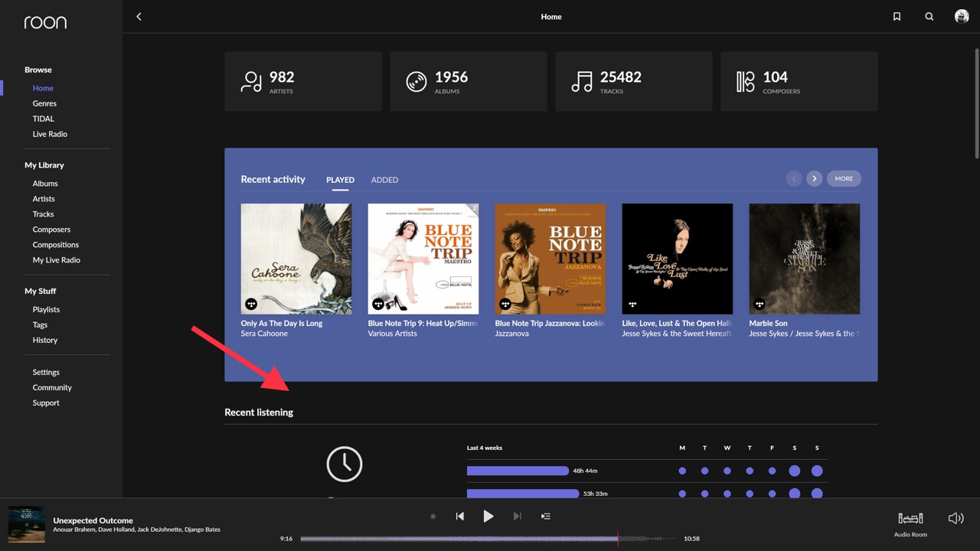Open Tags under My Stuff
Viewport: 980px width, 551px height.
pyautogui.click(x=40, y=324)
